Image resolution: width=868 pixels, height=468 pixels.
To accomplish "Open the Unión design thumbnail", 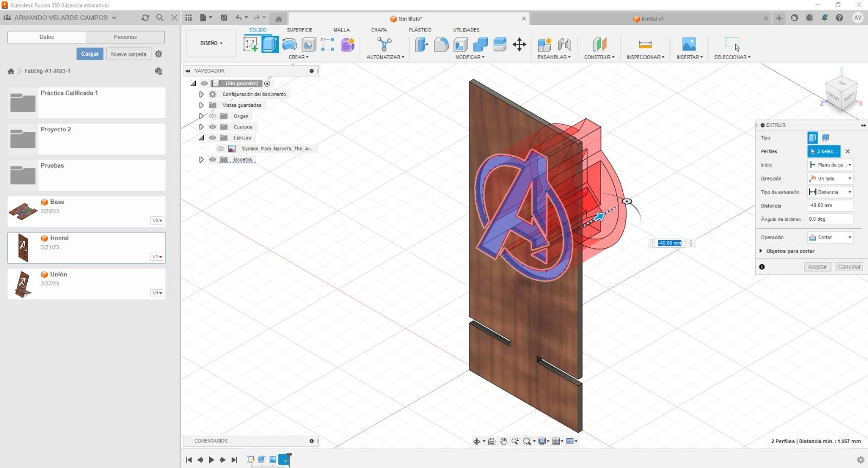I will [23, 284].
